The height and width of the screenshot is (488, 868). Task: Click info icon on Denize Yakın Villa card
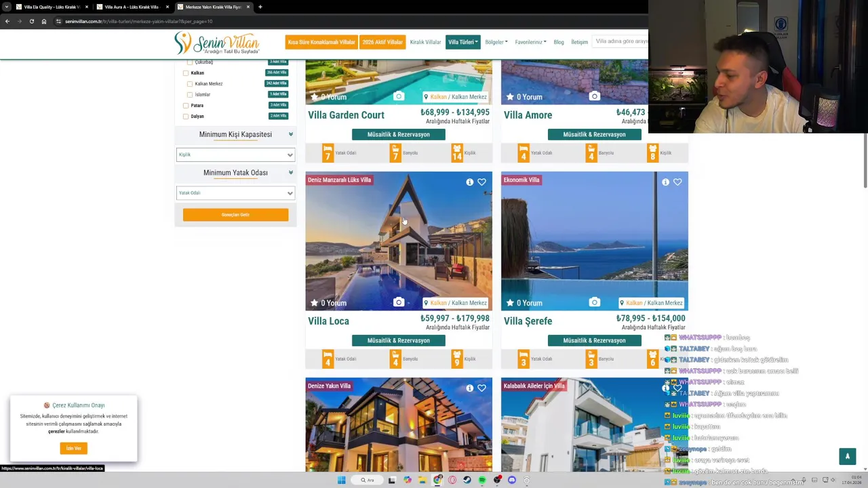469,388
